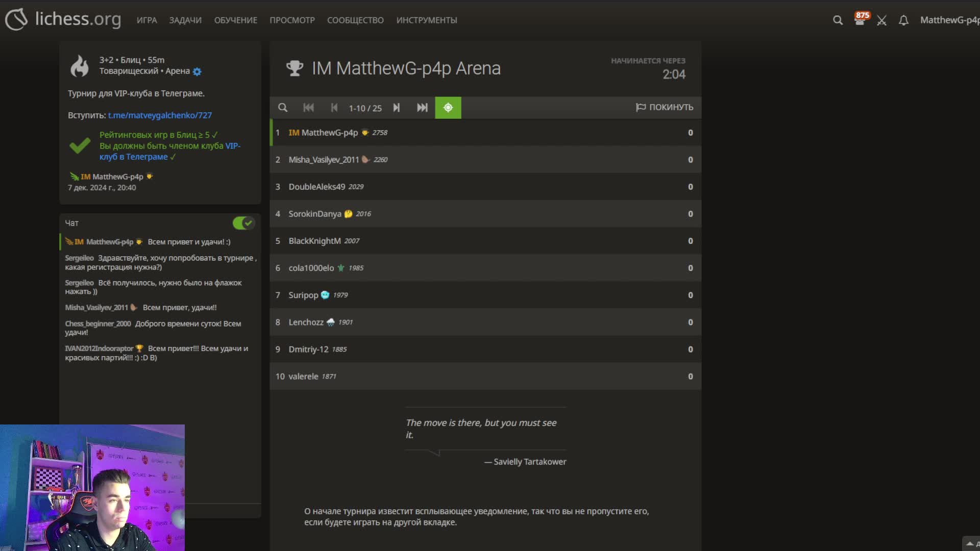Image resolution: width=980 pixels, height=551 pixels.
Task: Click green locate-me target button
Action: [448, 108]
